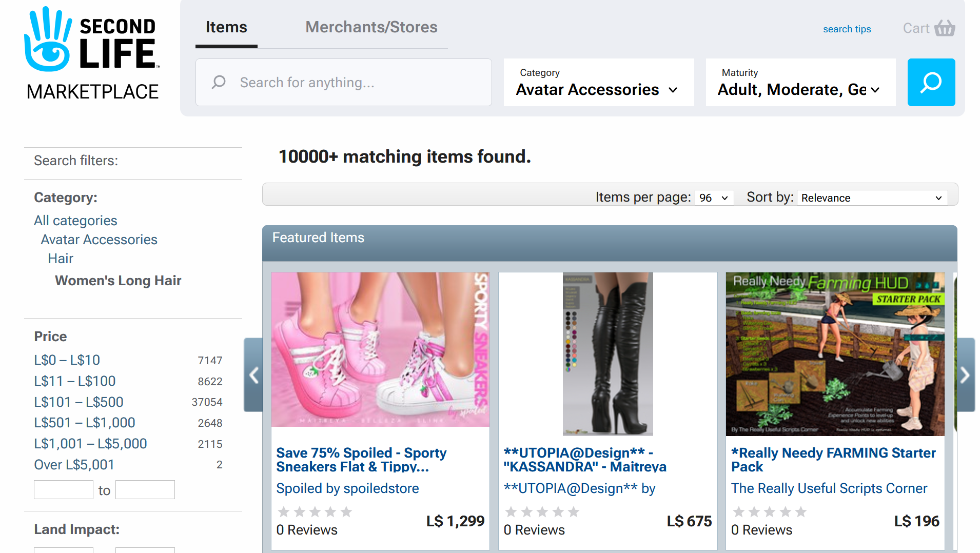Open Save 75% Spoiled Sporty Sneakers title
This screenshot has width=980, height=553.
(361, 460)
